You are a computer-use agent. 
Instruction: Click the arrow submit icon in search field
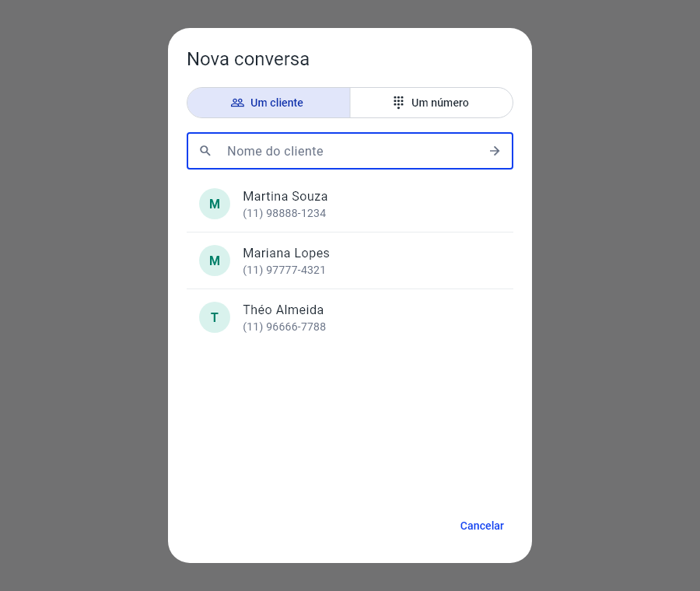[x=494, y=151]
